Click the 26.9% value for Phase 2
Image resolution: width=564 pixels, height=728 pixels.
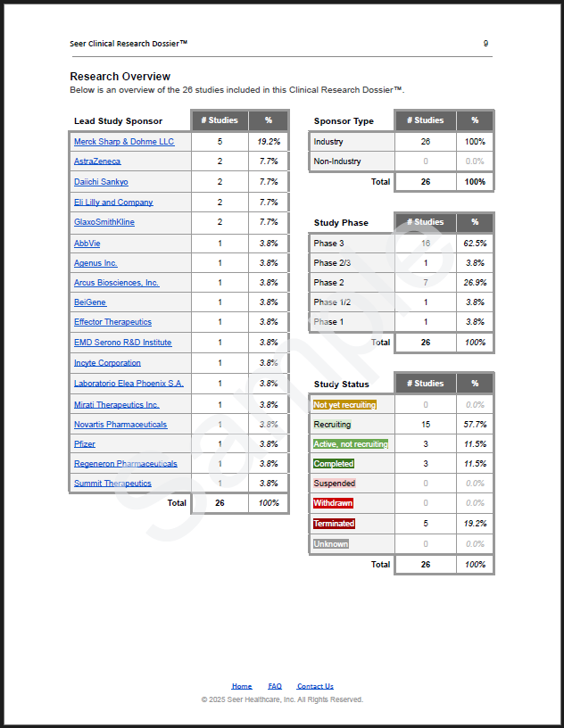pyautogui.click(x=475, y=282)
